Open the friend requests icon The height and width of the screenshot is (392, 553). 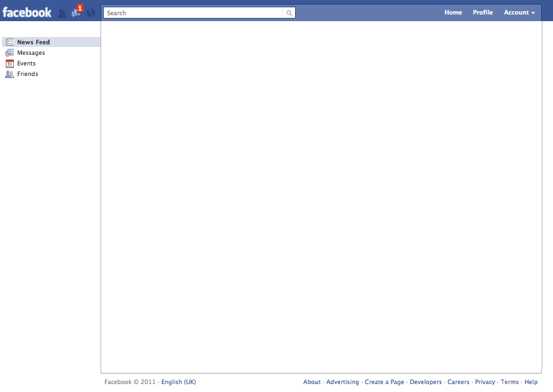(62, 13)
